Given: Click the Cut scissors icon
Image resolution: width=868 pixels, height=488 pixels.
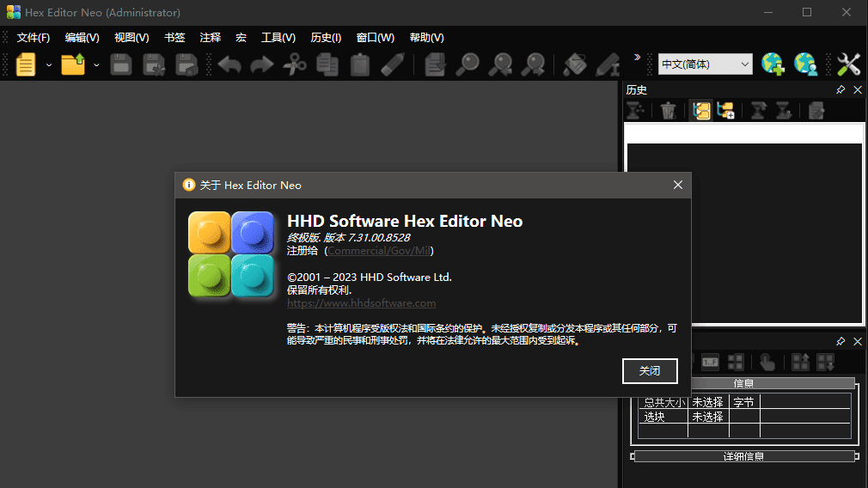Looking at the screenshot, I should [295, 64].
